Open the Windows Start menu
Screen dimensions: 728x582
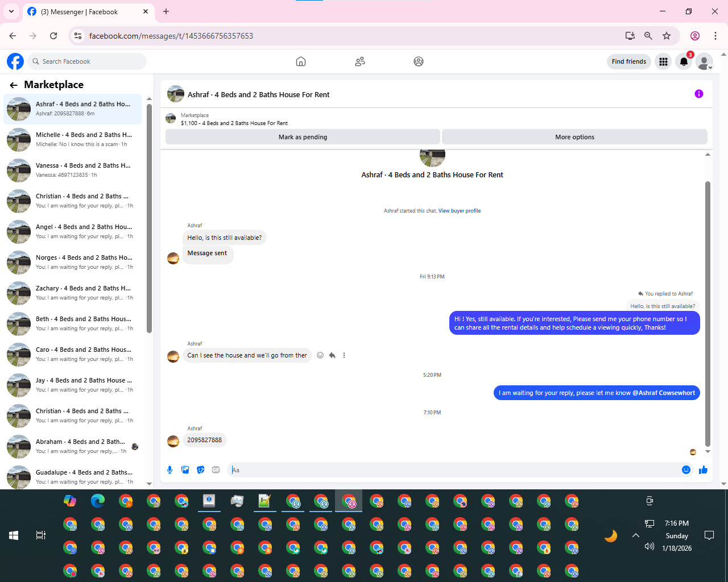click(14, 535)
